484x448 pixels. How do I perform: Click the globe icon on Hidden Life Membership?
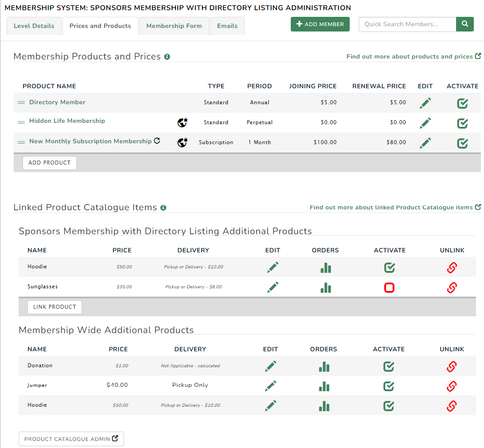[x=182, y=122]
